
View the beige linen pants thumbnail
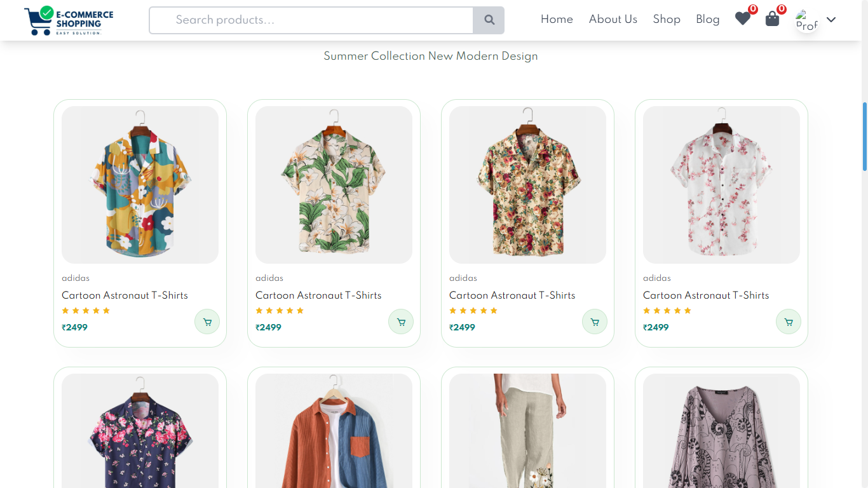tap(527, 431)
